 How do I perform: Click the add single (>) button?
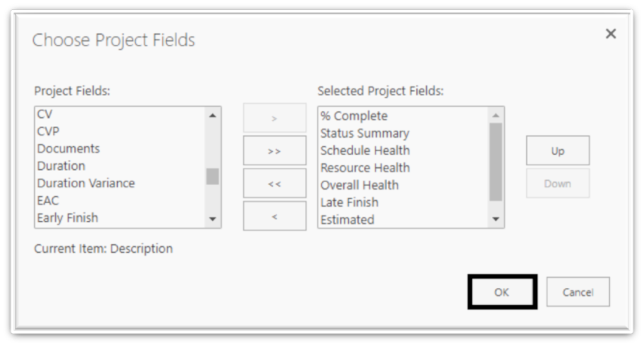274,118
